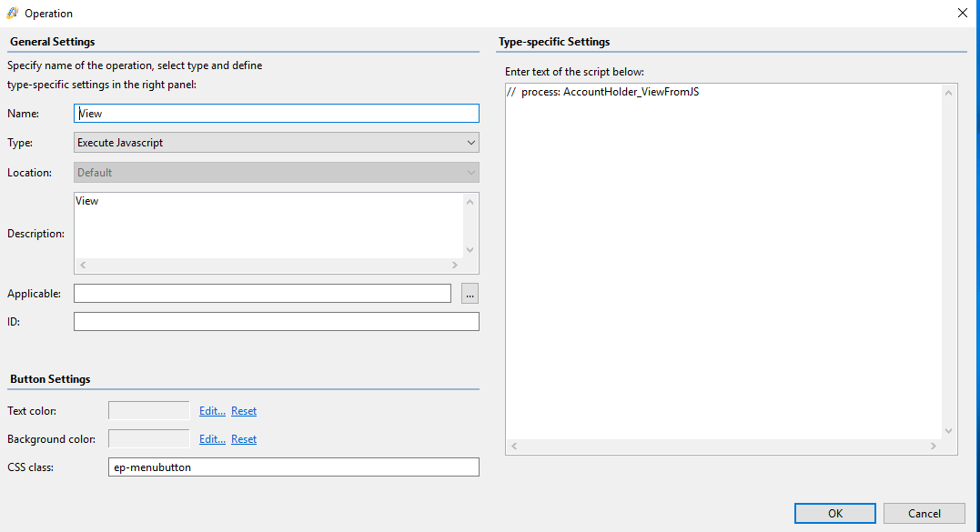The height and width of the screenshot is (532, 980).
Task: Click the script line AccountHolder_ViewFromJS
Action: (x=603, y=92)
